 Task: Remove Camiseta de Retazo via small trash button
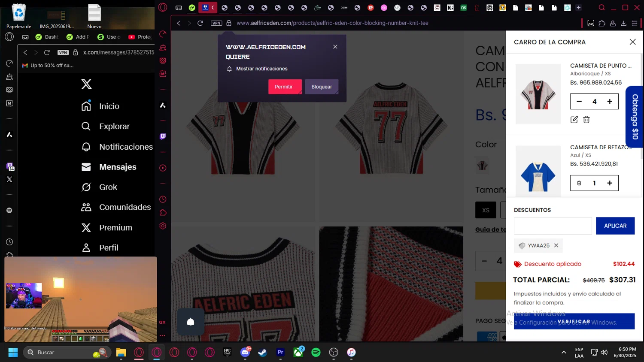(x=579, y=183)
